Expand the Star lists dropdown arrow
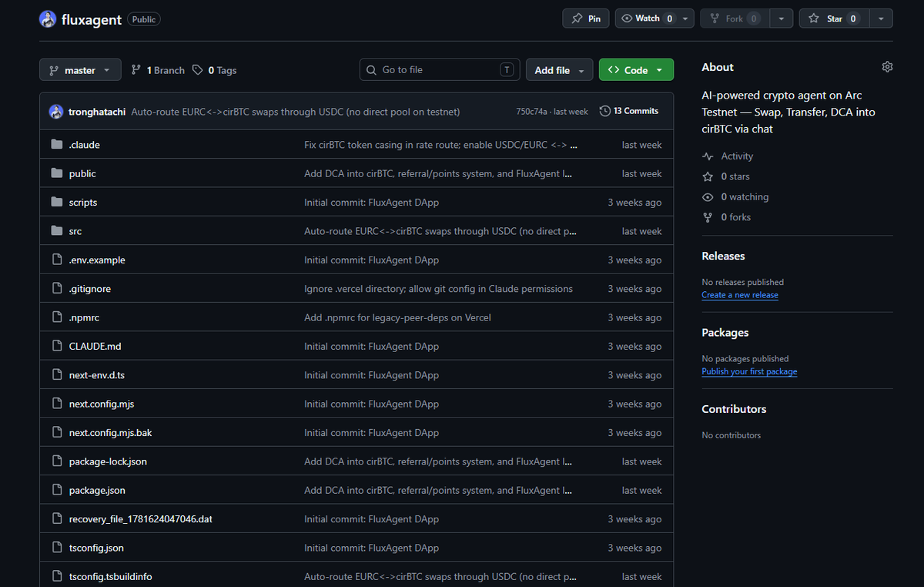 coord(882,18)
